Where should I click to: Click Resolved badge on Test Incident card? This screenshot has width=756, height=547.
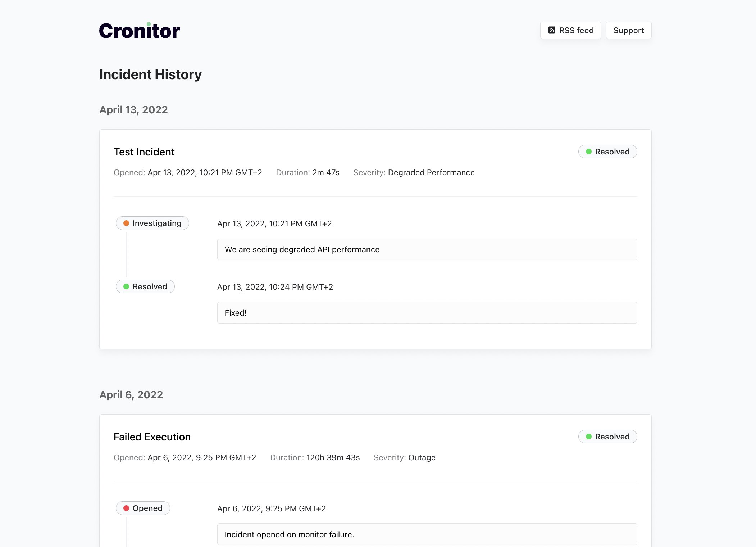click(x=607, y=152)
